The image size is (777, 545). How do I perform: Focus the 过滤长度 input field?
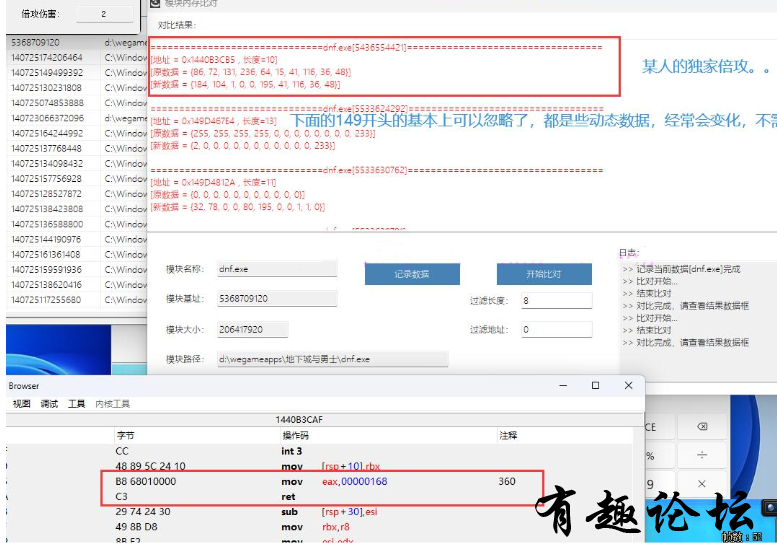point(556,300)
